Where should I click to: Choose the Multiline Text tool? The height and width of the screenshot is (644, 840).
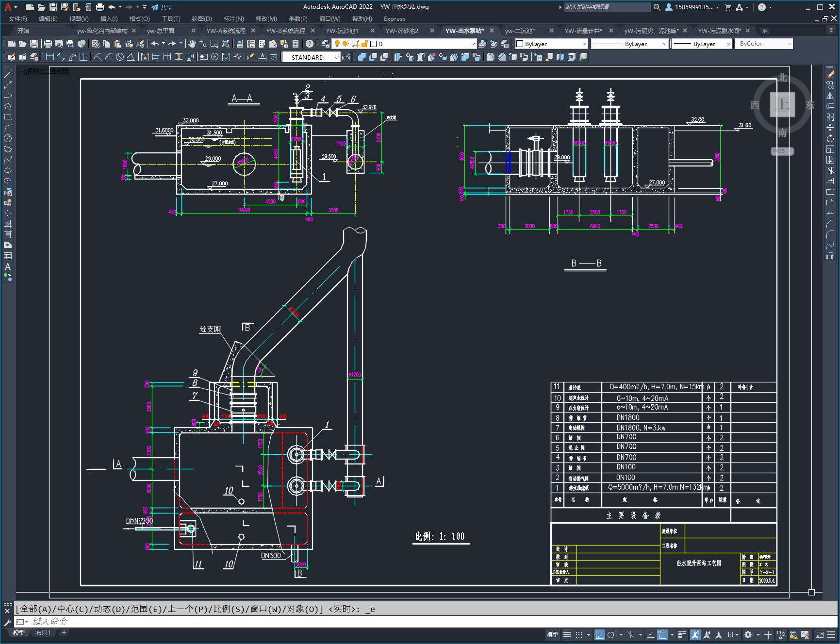point(8,266)
